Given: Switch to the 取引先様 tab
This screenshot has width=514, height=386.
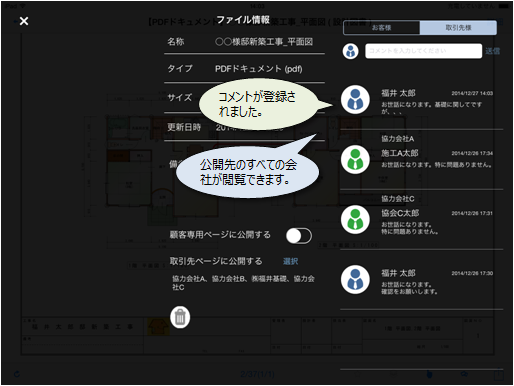Looking at the screenshot, I should (458, 28).
